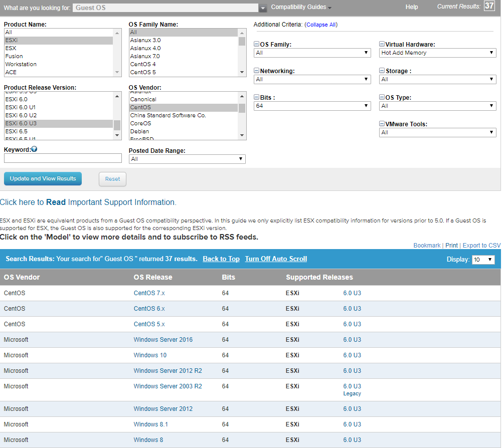Open the Windows Server 2016 link

click(163, 340)
